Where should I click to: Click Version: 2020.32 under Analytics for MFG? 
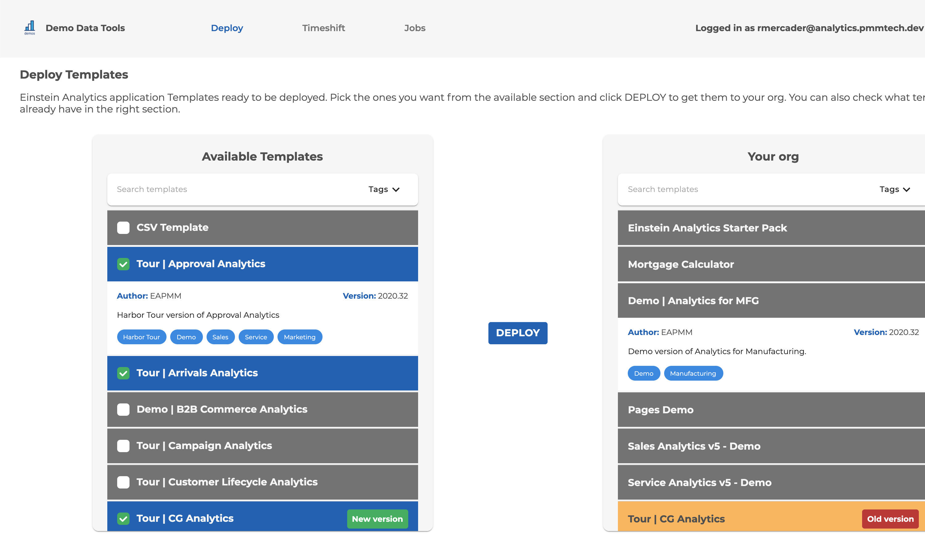coord(886,332)
